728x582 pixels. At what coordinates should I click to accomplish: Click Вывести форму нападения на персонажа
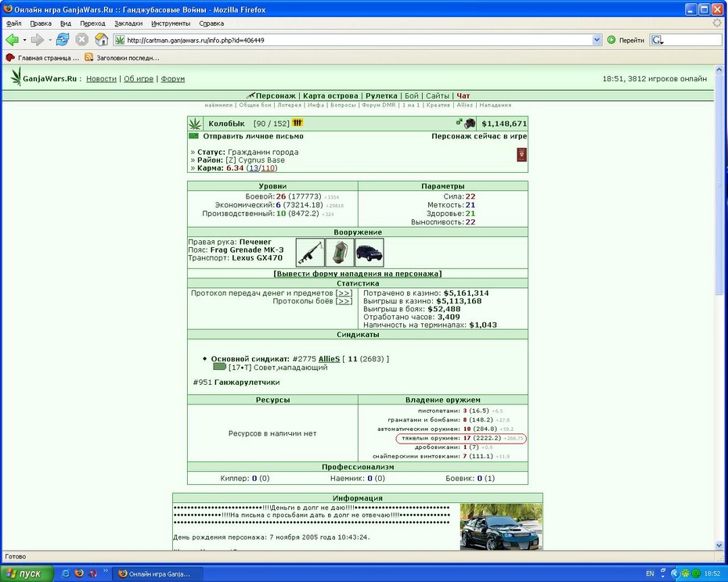pos(358,274)
